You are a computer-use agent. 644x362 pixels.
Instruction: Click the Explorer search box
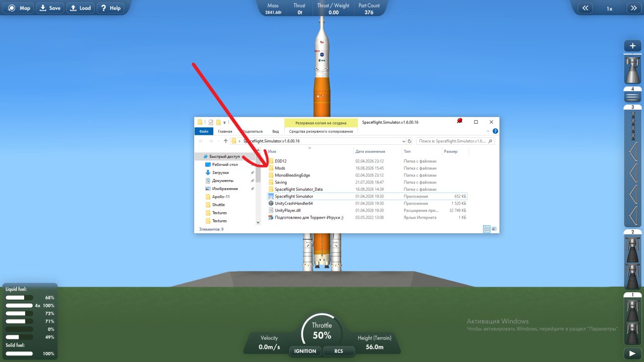pos(456,141)
